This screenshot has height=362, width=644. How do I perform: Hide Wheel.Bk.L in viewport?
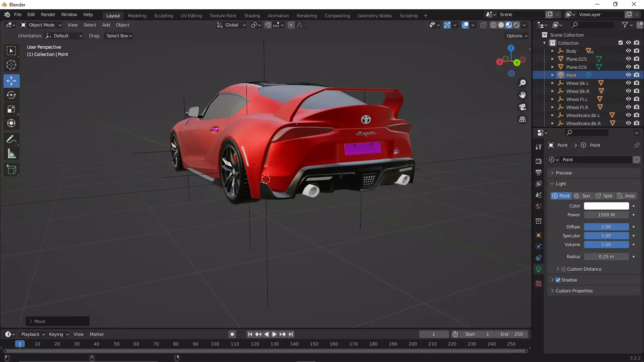(628, 83)
